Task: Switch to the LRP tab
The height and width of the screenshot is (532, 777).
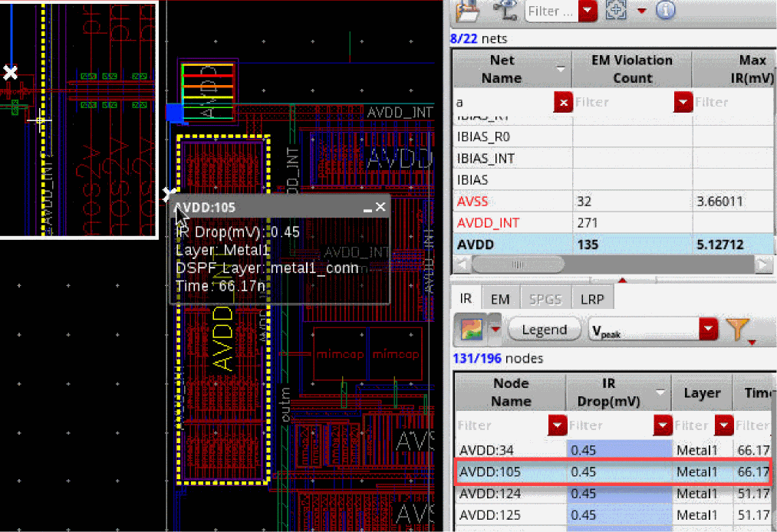Action: click(591, 300)
